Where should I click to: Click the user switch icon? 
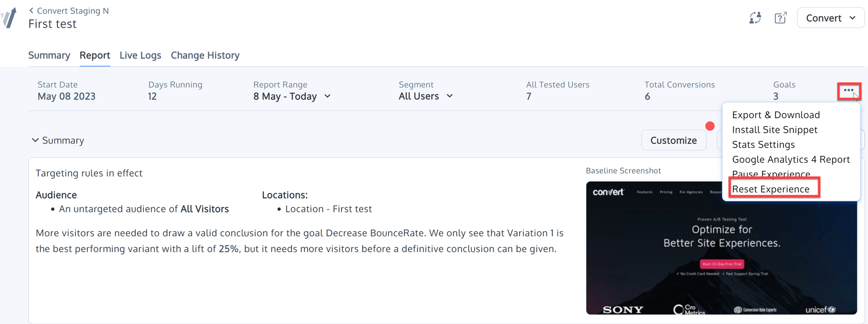point(755,18)
